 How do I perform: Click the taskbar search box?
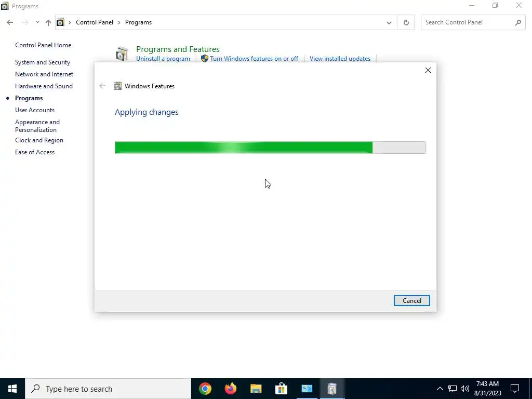tap(108, 389)
